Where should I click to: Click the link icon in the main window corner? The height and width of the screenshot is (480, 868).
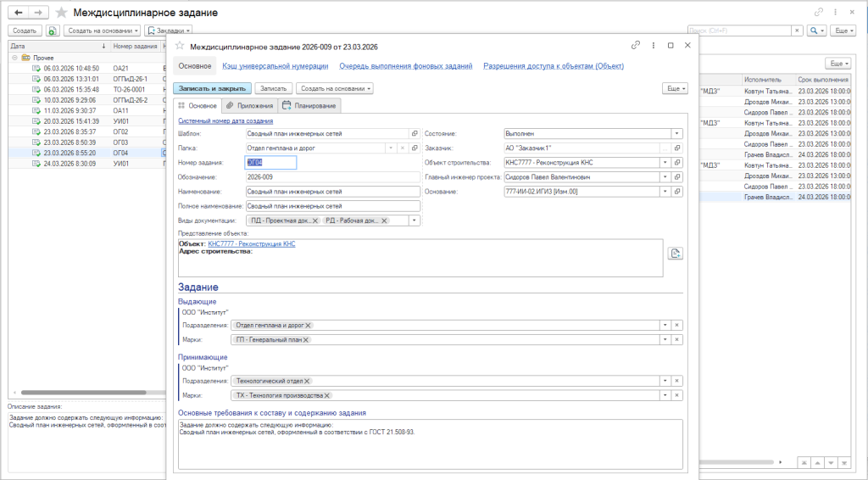coord(818,12)
